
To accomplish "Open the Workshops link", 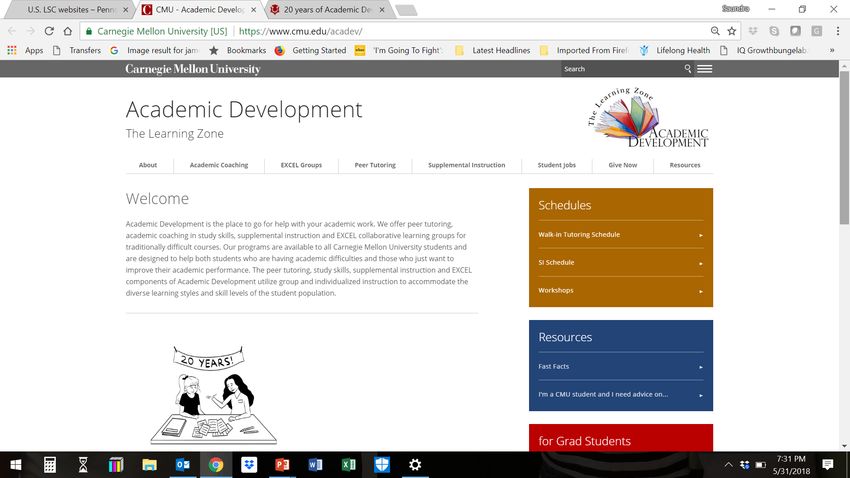I will (621, 290).
